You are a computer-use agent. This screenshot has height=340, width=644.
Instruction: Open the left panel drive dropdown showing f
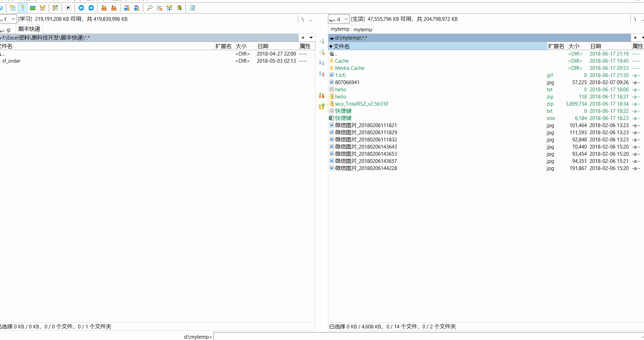click(8, 19)
